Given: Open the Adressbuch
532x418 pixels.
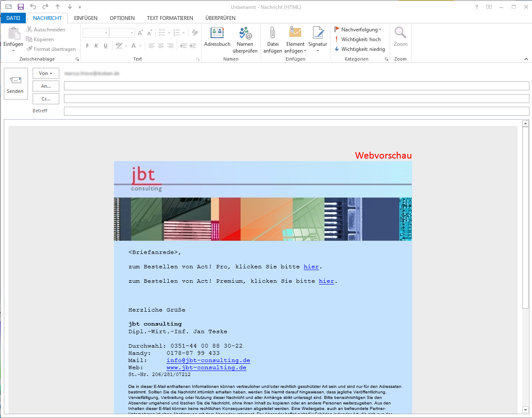Looking at the screenshot, I should (217, 37).
